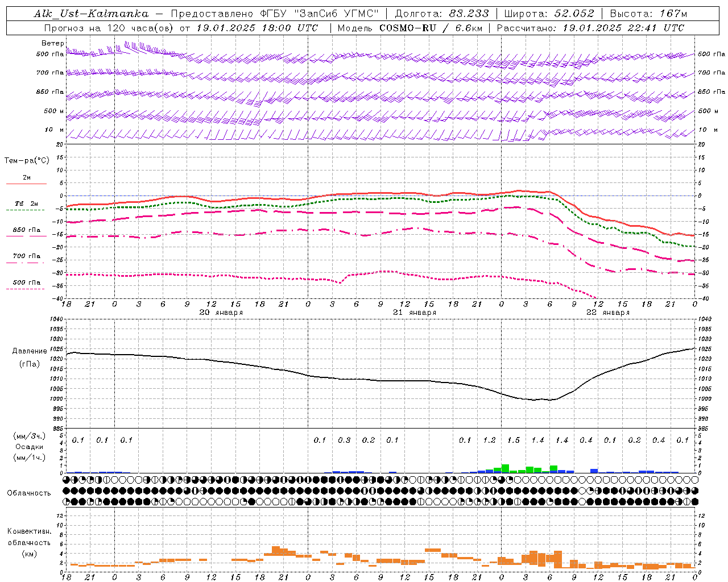This screenshot has height=582, width=728.
Task: Click 1000 on the right pressure axis
Action: click(x=704, y=400)
